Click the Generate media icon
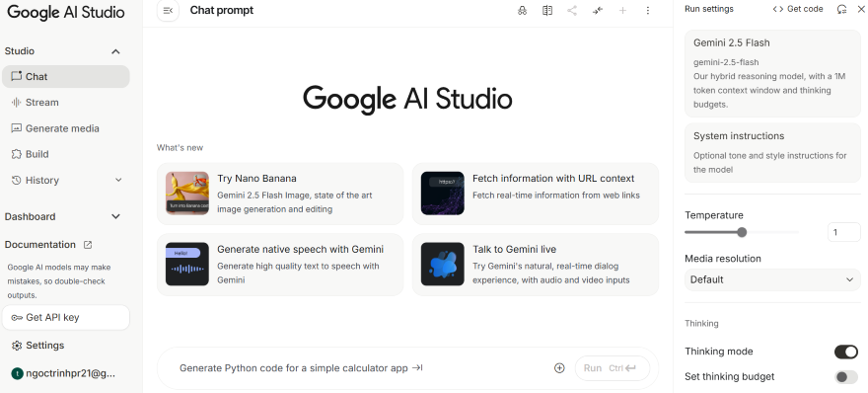 coord(16,128)
